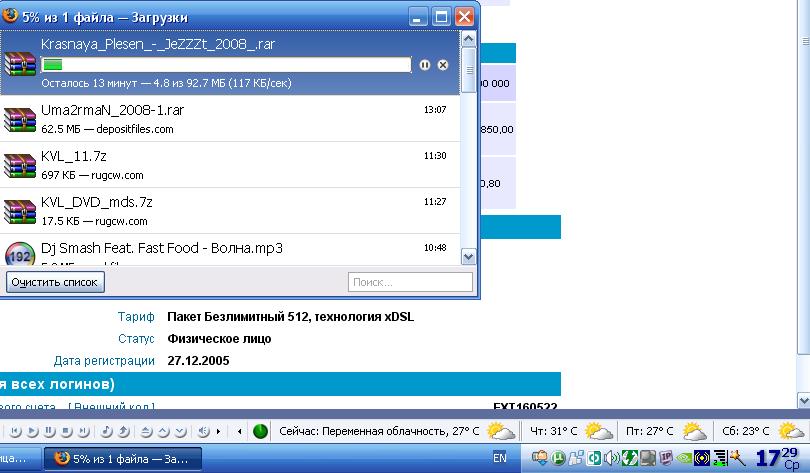Screen dimensions: 810x473
Task: Click the stop button in player toolbar
Action: tap(67, 431)
